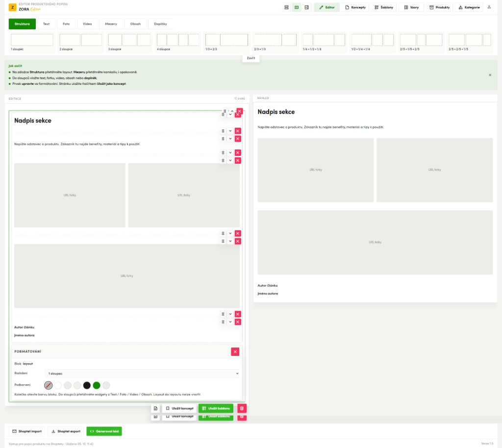Select the side-by-side columns view icon
Image resolution: width=502 pixels, height=448 pixels.
tap(297, 7)
